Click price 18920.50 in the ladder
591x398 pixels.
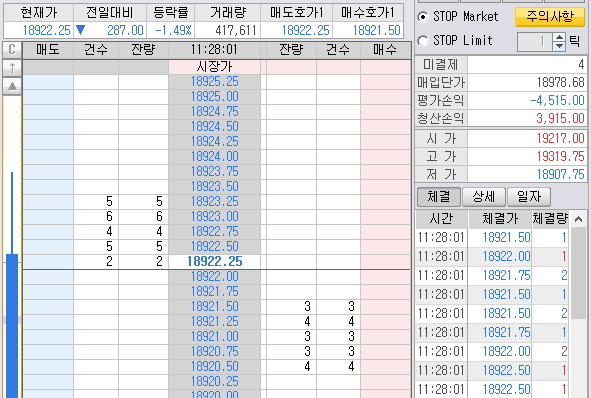pos(214,367)
